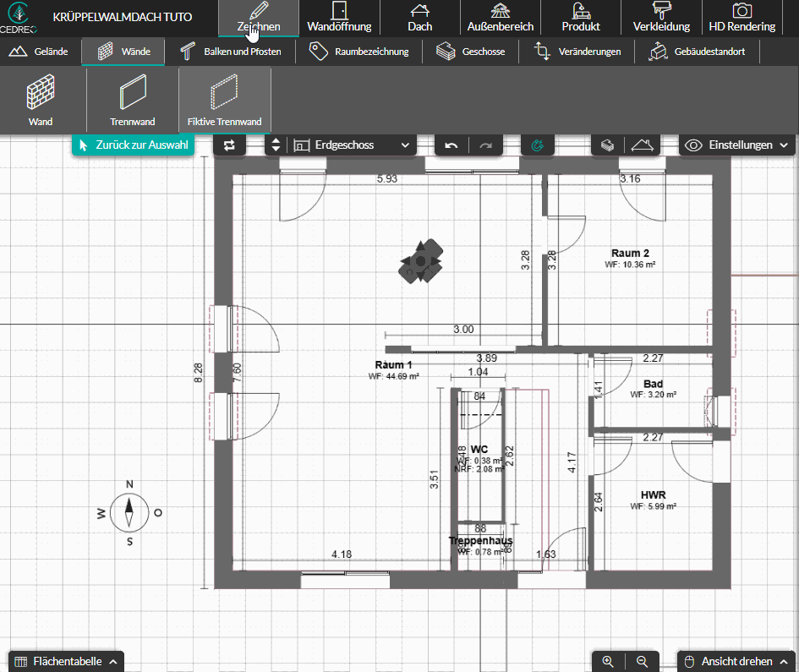Redo the last action
Screen dimensions: 799x672
pos(485,145)
